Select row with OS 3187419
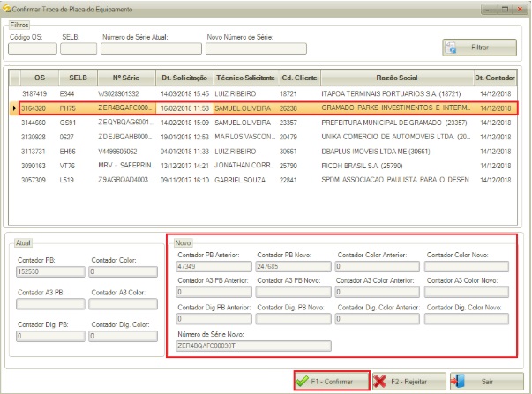The height and width of the screenshot is (394, 532). [x=262, y=93]
